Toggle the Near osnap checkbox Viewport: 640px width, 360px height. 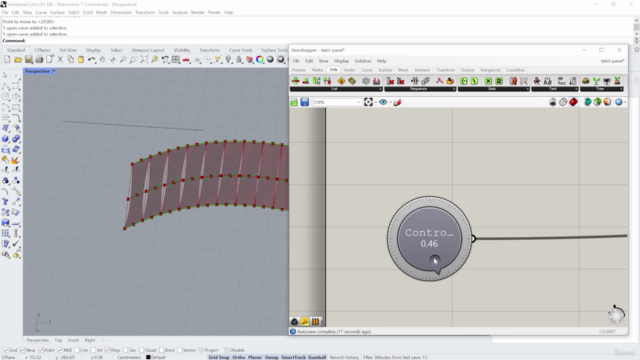point(23,350)
